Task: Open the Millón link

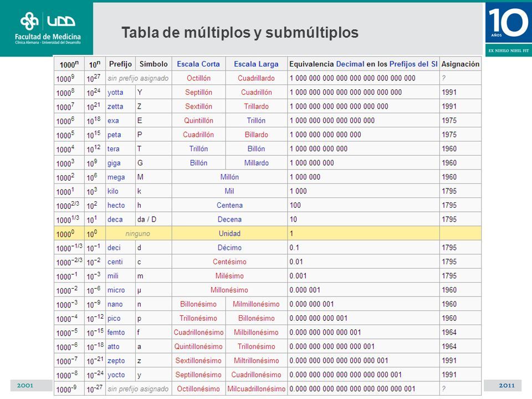Action: pyautogui.click(x=229, y=177)
